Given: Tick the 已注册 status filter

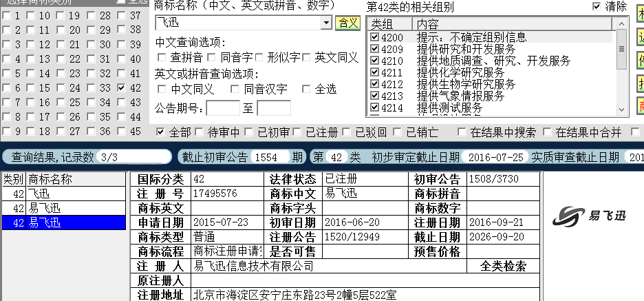Looking at the screenshot, I should [x=297, y=132].
